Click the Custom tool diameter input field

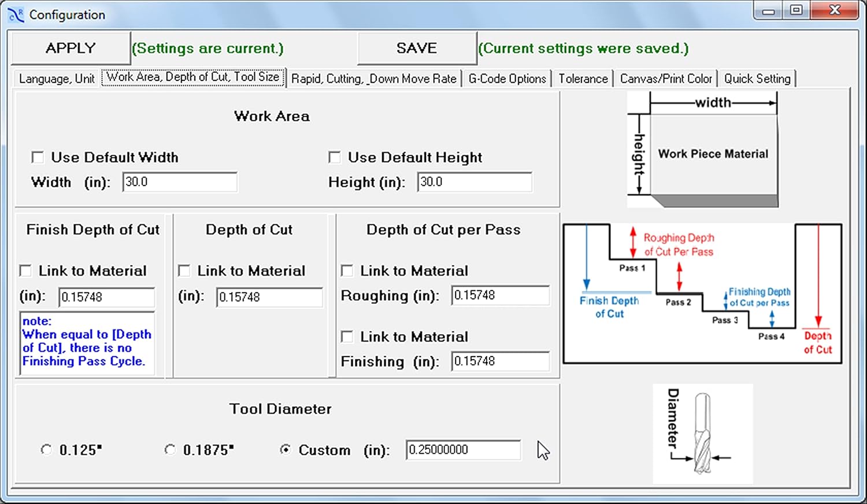click(464, 450)
